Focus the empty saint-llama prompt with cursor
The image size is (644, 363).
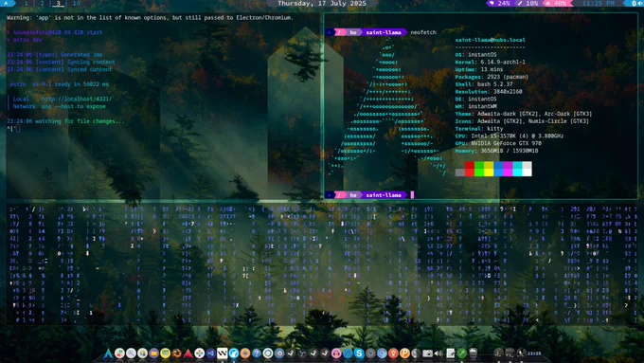[370, 195]
